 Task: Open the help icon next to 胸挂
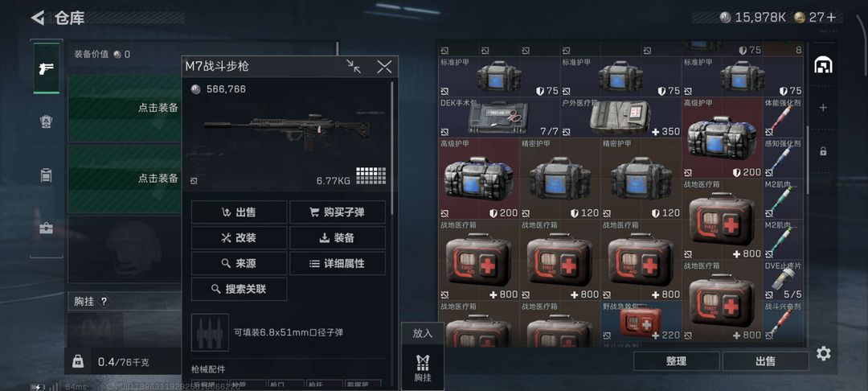[x=104, y=301]
